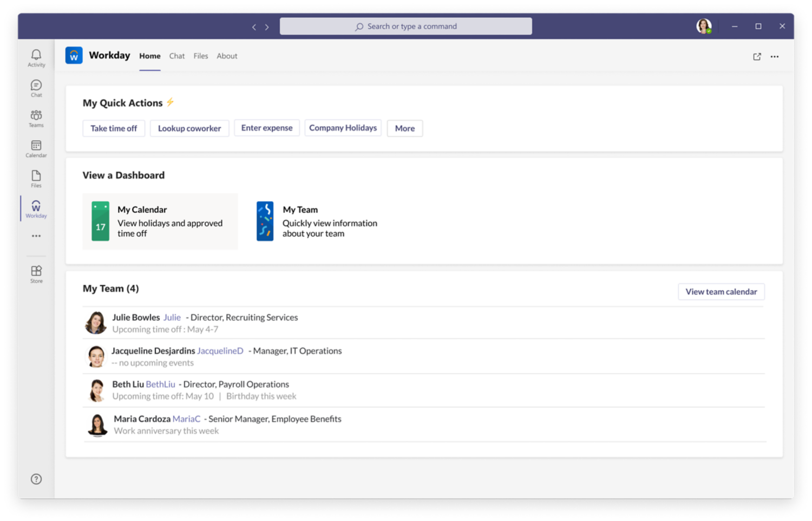Click the Help question mark icon
The width and height of the screenshot is (812, 521).
point(36,479)
